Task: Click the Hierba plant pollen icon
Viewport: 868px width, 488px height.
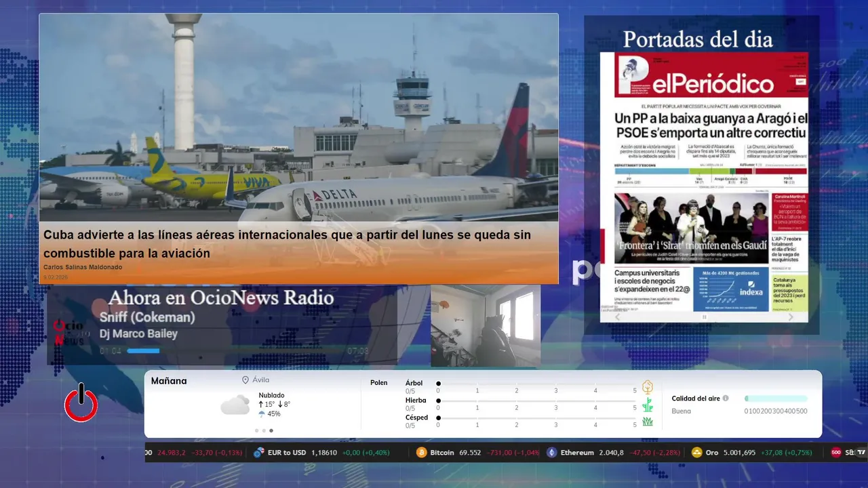Action: click(648, 405)
